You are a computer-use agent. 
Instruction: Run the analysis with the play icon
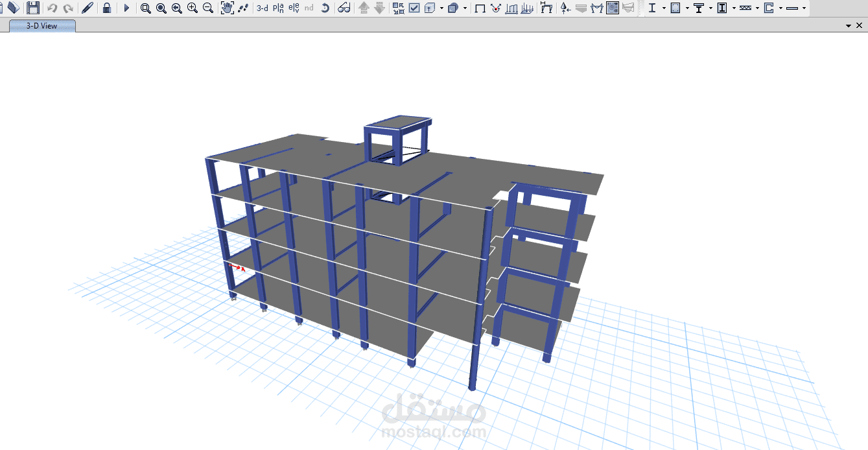[x=126, y=8]
